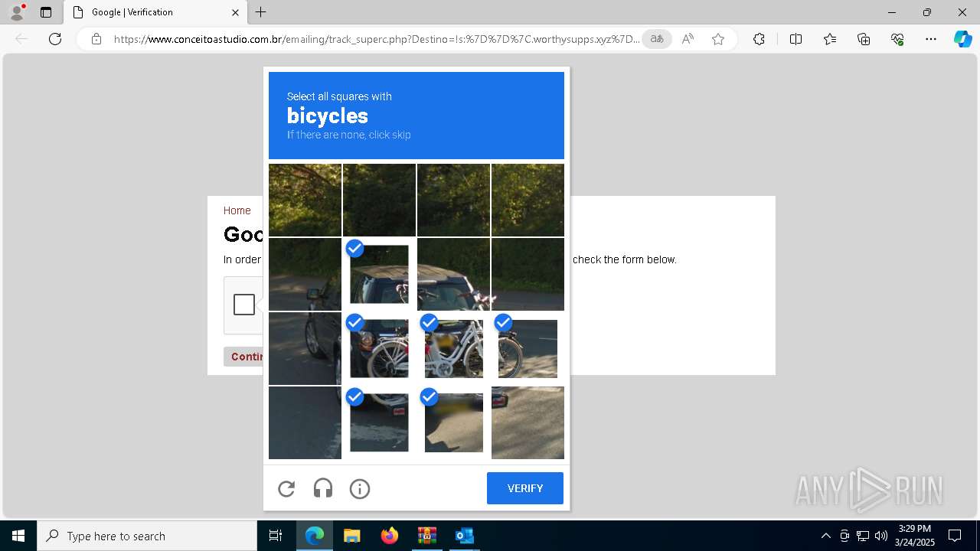The height and width of the screenshot is (551, 980).
Task: Open the Edge profile icon
Action: point(17,12)
